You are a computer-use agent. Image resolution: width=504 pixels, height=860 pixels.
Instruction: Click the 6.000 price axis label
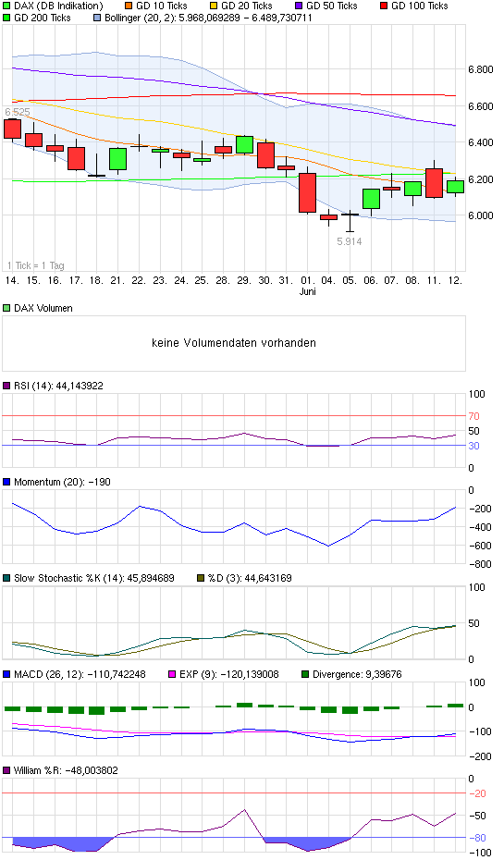click(481, 215)
